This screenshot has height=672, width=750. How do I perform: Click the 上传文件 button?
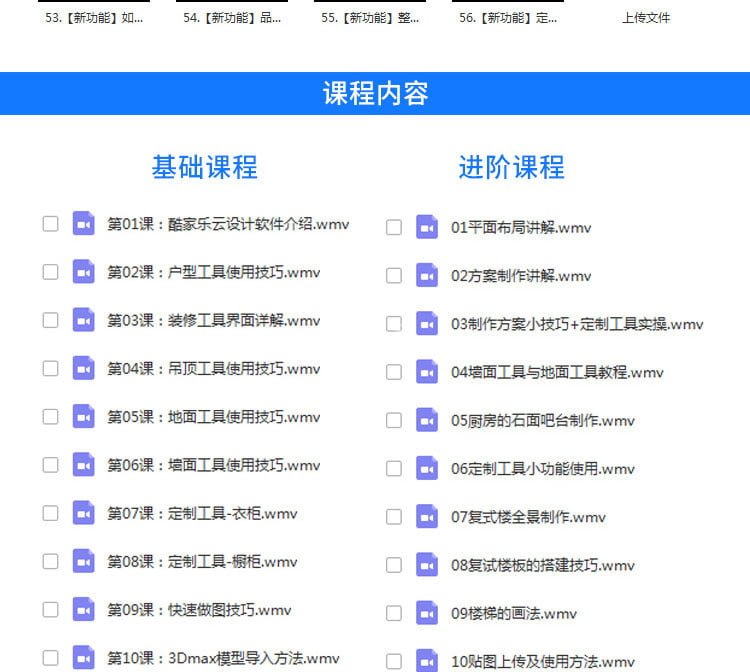pos(646,18)
